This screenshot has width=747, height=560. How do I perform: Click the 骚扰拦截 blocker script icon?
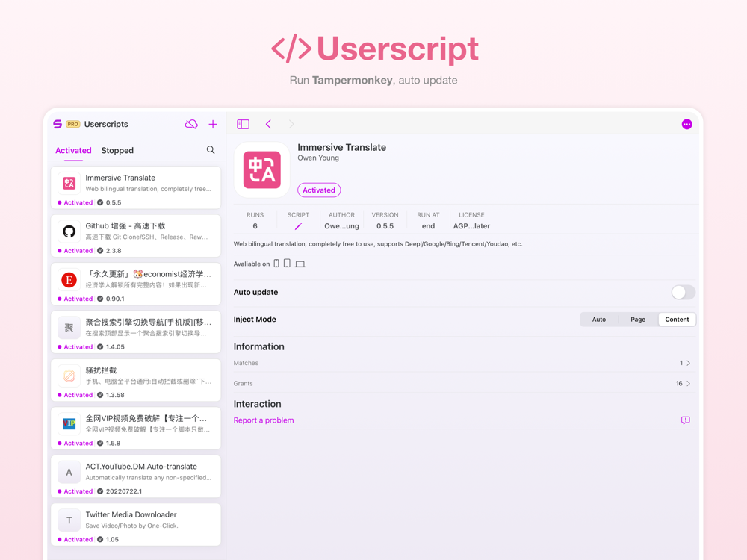click(x=69, y=376)
